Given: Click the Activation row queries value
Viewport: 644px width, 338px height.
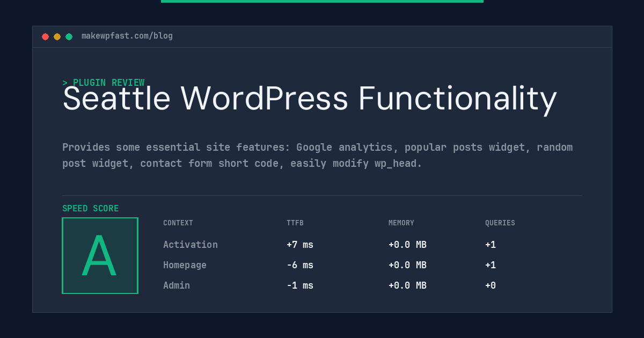Looking at the screenshot, I should (491, 245).
